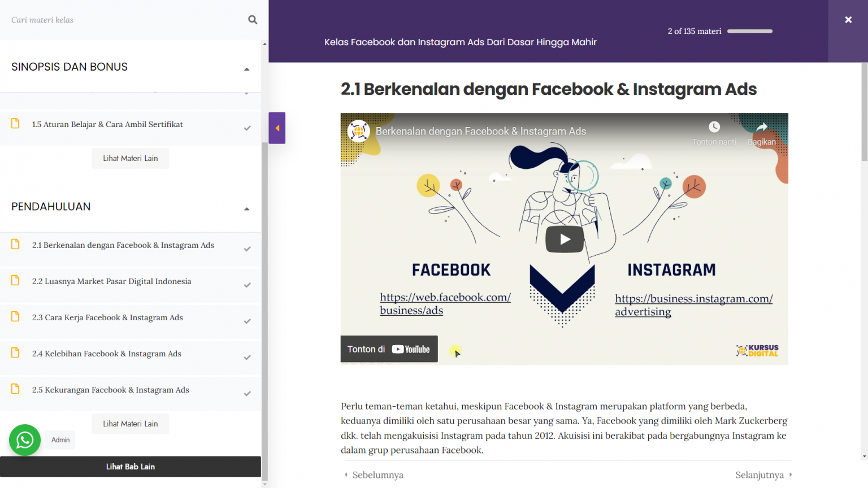Click document icon for lesson 2.3

click(15, 316)
